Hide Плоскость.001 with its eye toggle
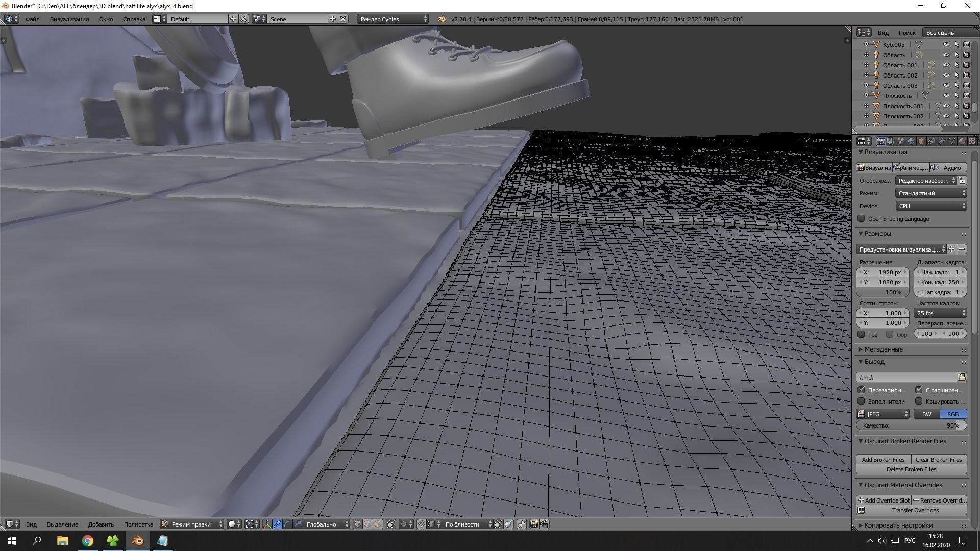 point(947,106)
